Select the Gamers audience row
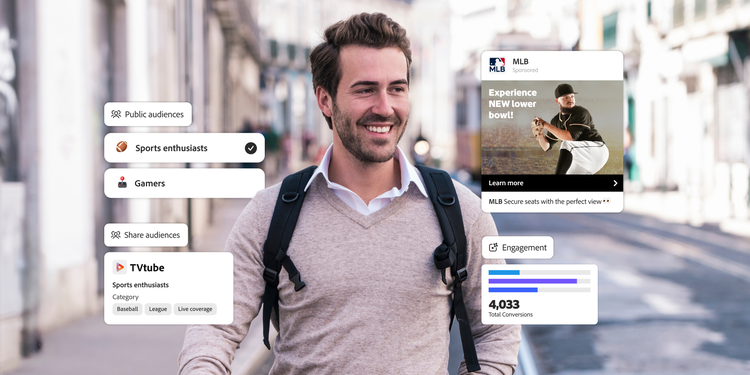Image resolution: width=750 pixels, height=375 pixels. click(184, 183)
